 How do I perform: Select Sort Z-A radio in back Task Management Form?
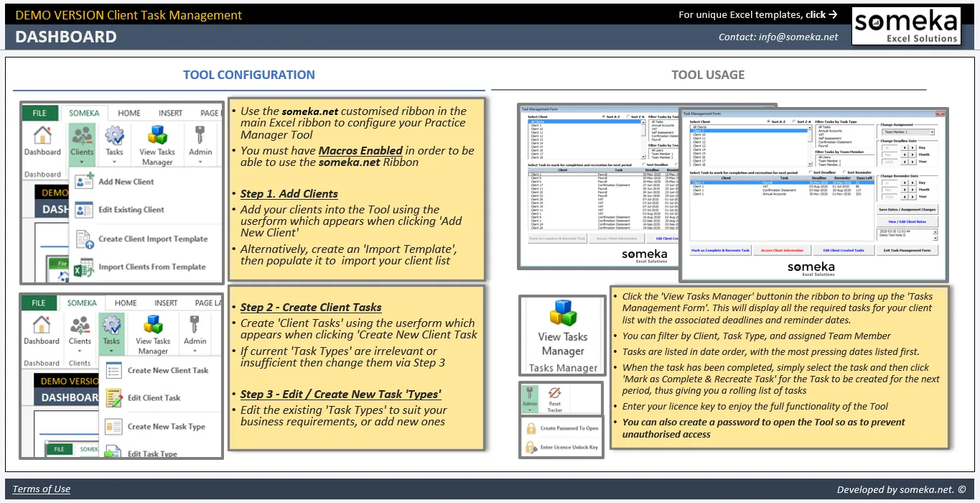click(628, 116)
